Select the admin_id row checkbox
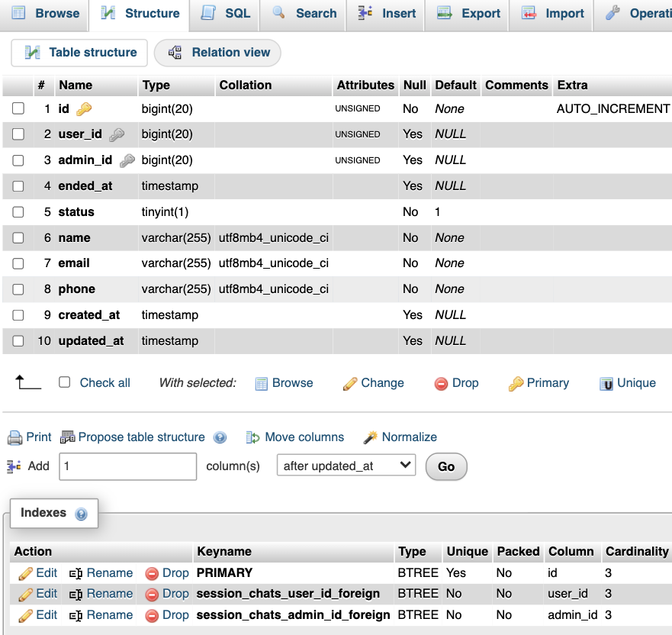 tap(18, 160)
